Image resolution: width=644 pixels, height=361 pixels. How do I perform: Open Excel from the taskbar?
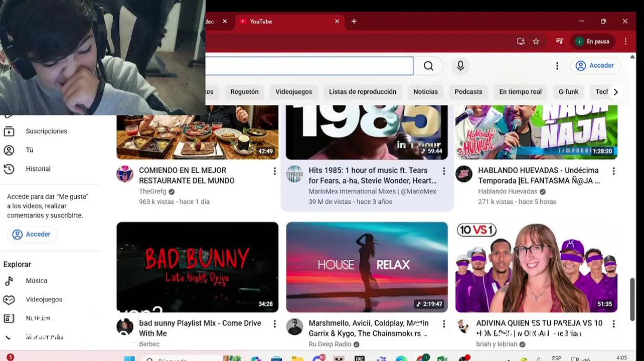click(442, 358)
